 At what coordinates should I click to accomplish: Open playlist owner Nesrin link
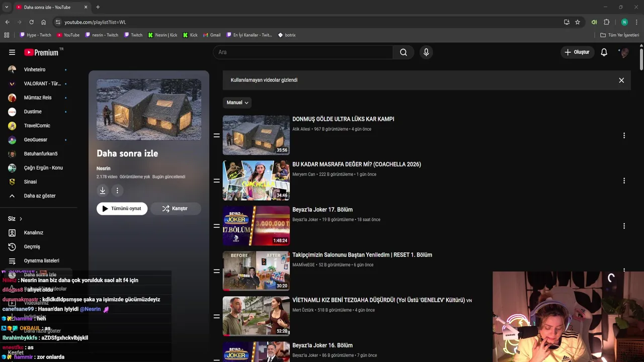[x=103, y=168]
